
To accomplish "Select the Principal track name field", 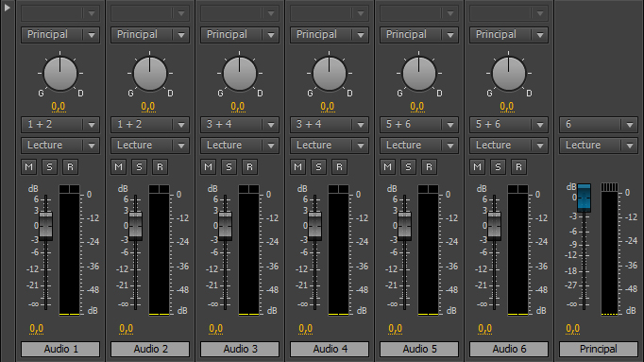I will pyautogui.click(x=599, y=350).
